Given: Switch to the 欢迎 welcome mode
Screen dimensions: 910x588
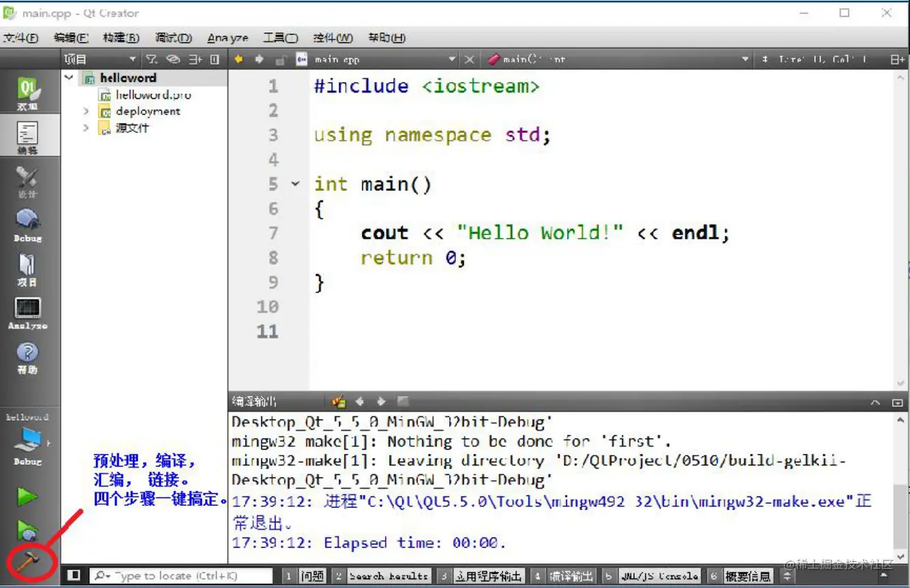Looking at the screenshot, I should coord(28,93).
